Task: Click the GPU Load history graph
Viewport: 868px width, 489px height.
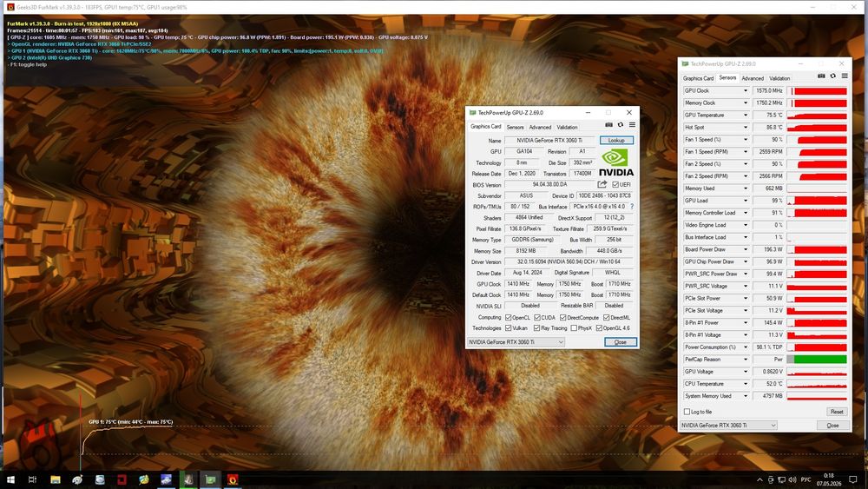Action: coord(817,201)
